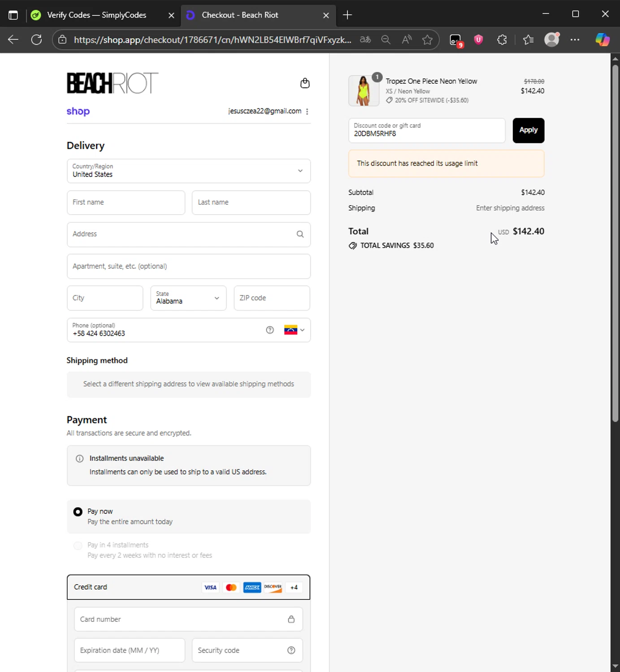Click the purple shield extension icon
This screenshot has height=672, width=620.
pos(478,40)
